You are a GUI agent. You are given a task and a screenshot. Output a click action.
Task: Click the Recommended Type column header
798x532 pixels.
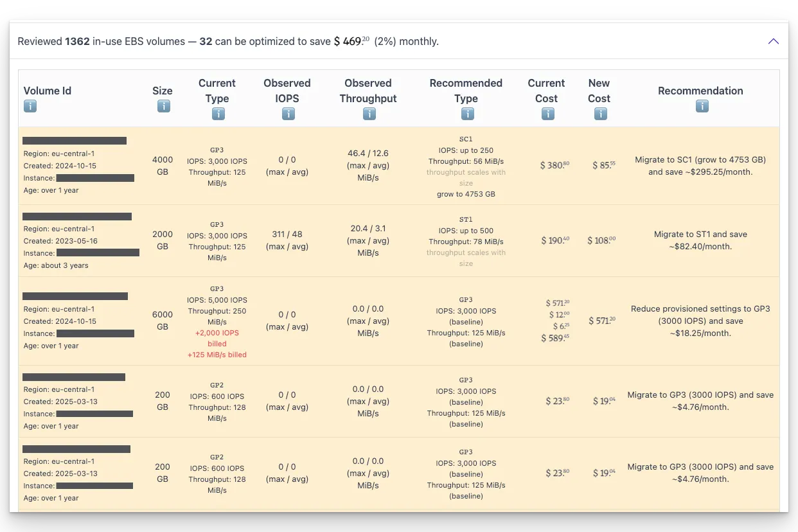(466, 91)
